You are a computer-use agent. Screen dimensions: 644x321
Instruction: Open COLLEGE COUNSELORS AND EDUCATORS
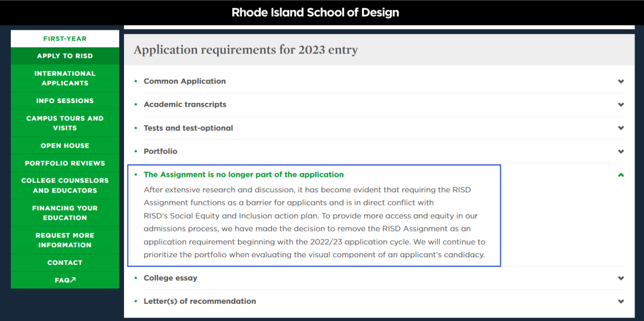(x=65, y=185)
